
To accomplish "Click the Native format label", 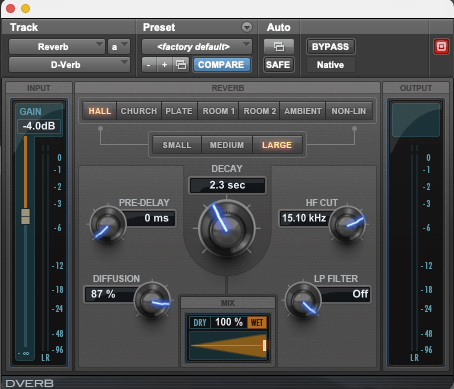I will [330, 65].
